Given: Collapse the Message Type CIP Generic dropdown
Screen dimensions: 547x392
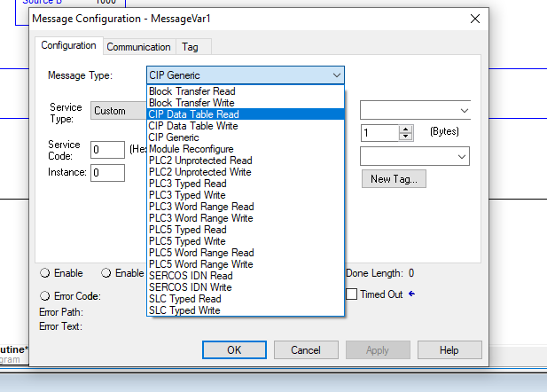Looking at the screenshot, I should (336, 75).
